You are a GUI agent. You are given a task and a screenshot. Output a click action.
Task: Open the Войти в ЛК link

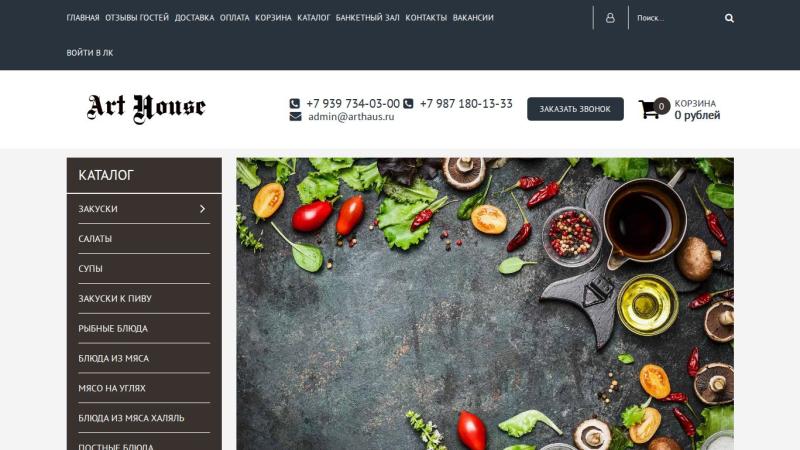(90, 53)
